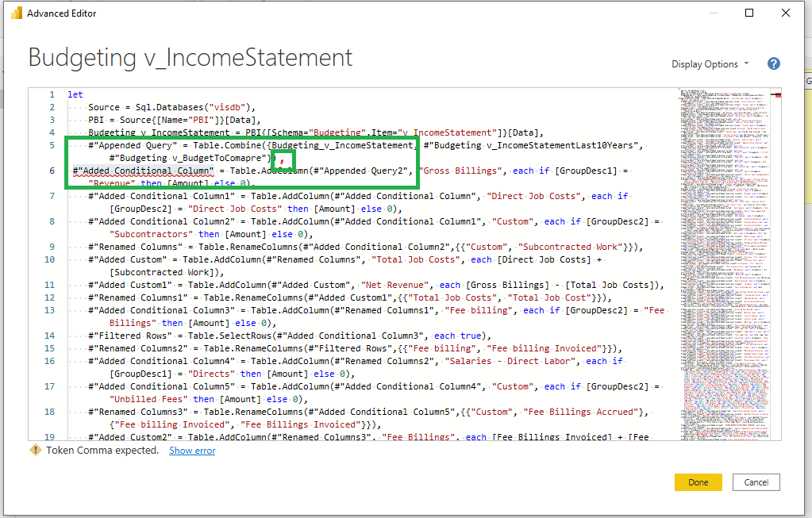Click the Token Comma expected message
Viewport: 812px width, 518px height.
point(102,451)
